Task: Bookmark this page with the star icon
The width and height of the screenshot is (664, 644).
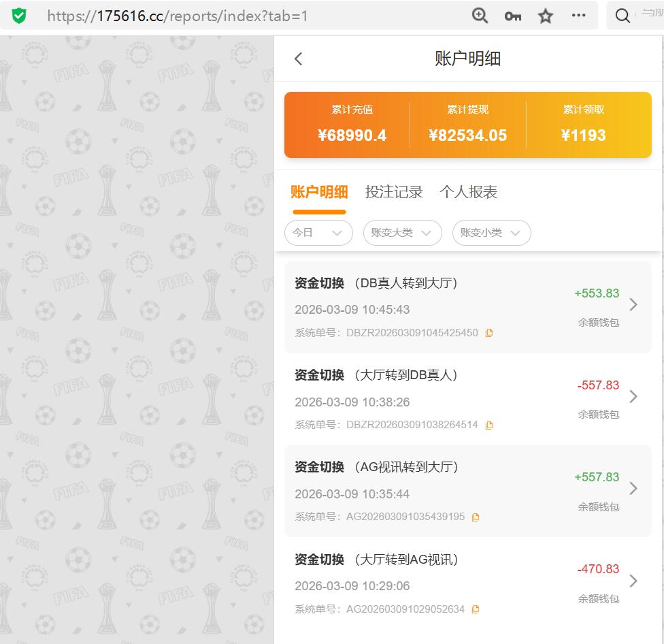Action: pyautogui.click(x=545, y=15)
